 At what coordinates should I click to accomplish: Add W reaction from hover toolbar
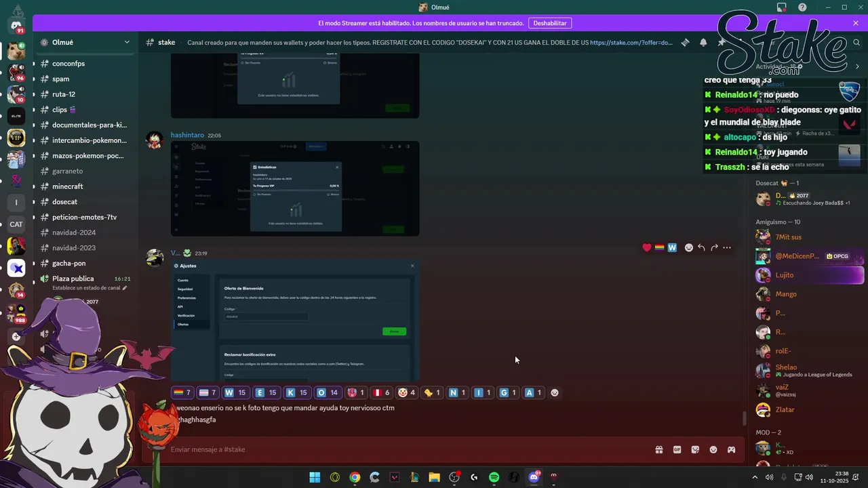click(672, 247)
